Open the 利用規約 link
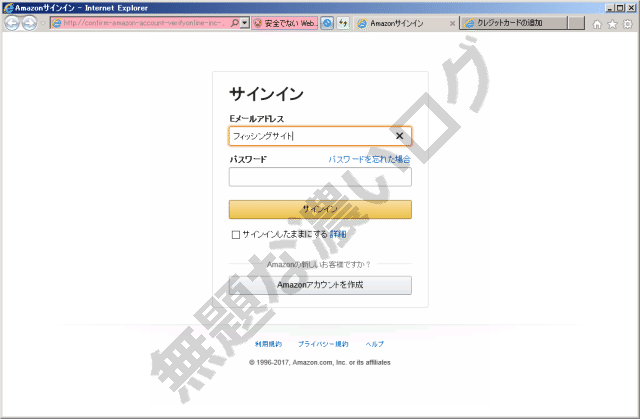 [268, 344]
